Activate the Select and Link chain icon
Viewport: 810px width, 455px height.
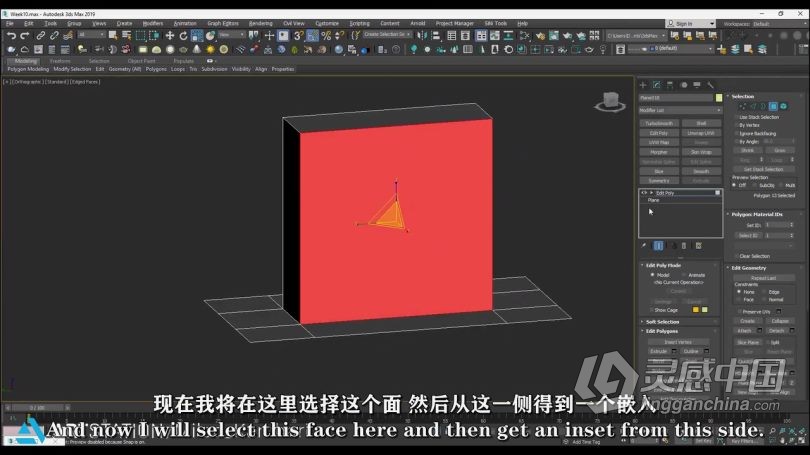(x=40, y=36)
